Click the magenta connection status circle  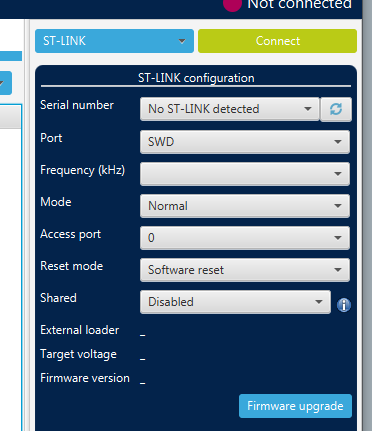pos(232,4)
